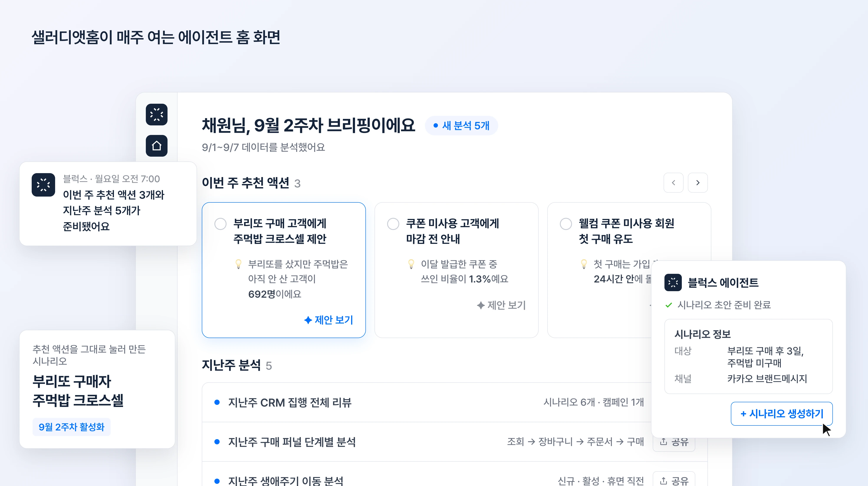868x486 pixels.
Task: Go to previous recommended actions page
Action: coord(673,183)
